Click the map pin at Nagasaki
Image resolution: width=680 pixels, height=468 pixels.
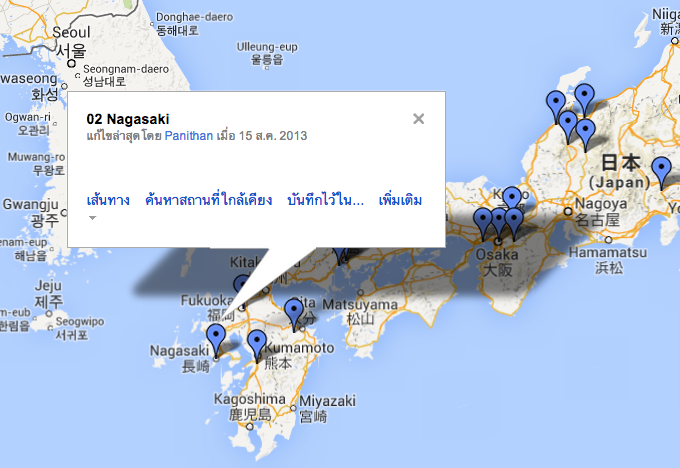pos(216,338)
